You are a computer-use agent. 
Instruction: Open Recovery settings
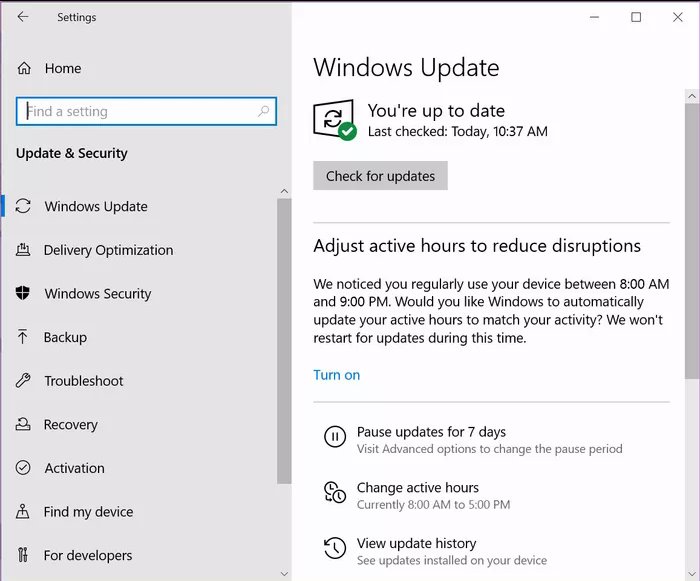[x=71, y=424]
